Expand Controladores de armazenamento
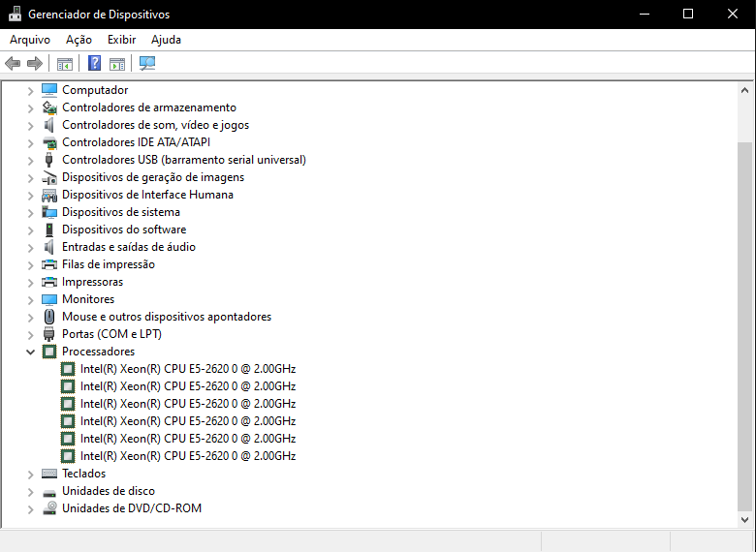 click(x=30, y=107)
